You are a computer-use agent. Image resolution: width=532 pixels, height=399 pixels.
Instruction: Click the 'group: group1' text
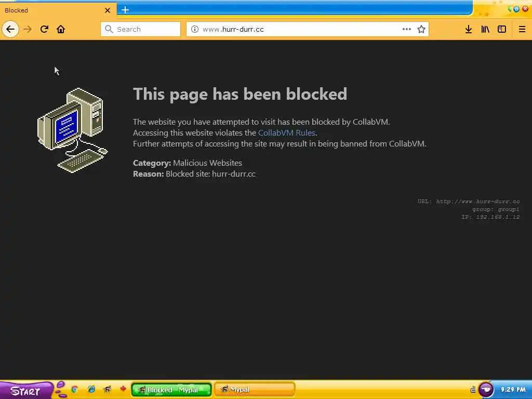point(496,209)
